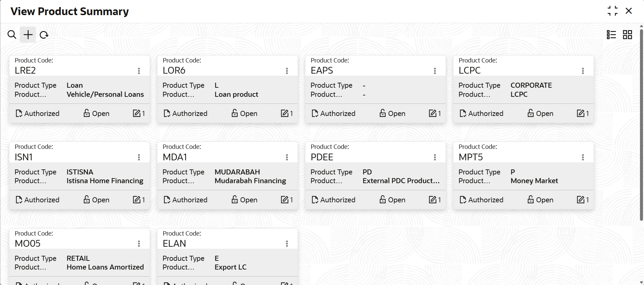This screenshot has height=285, width=644.
Task: Select the ELAN product code
Action: (x=174, y=243)
